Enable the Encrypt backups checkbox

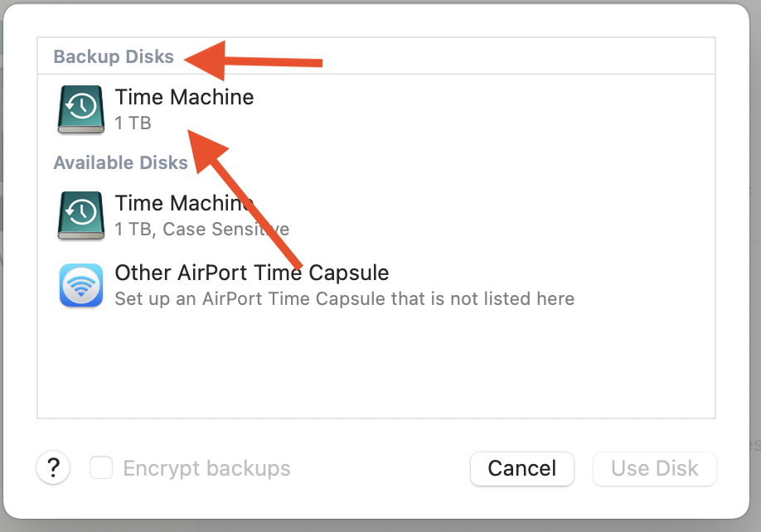click(101, 468)
